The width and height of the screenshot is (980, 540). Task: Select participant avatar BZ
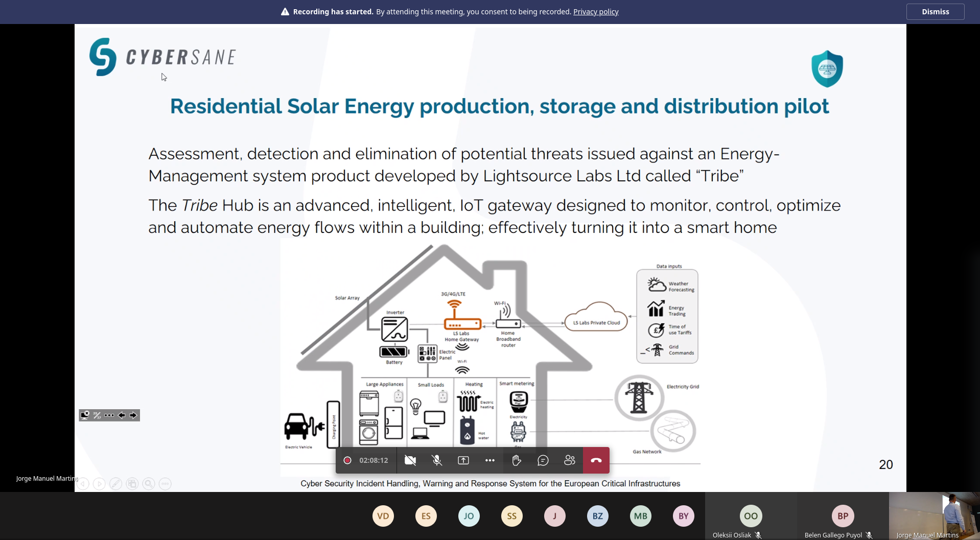coord(598,516)
